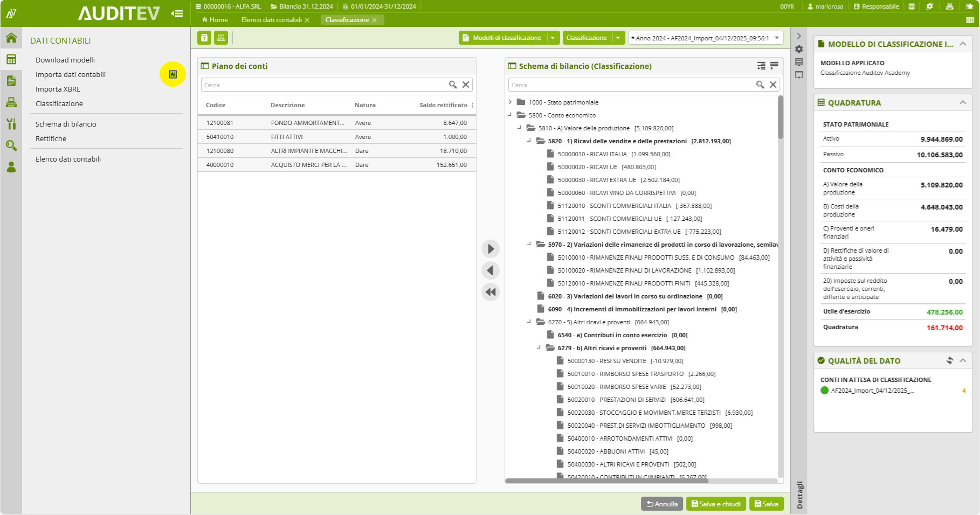Image resolution: width=980 pixels, height=515 pixels.
Task: Click the AI icon beside Importa dati contabili
Action: [172, 74]
